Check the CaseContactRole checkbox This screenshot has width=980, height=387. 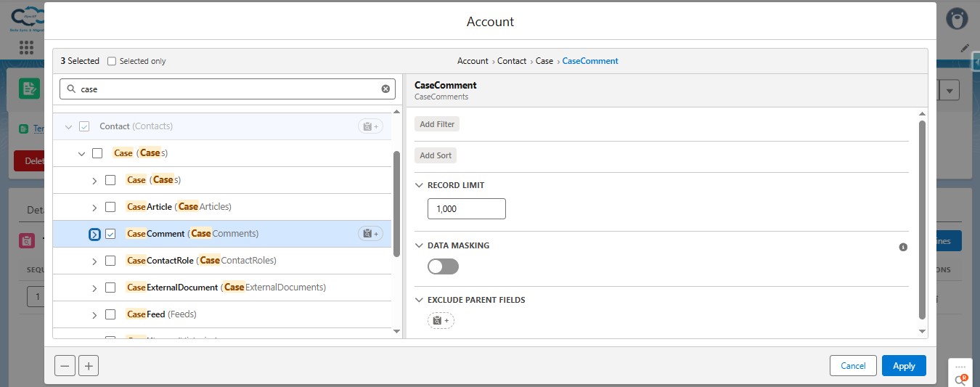[x=110, y=261]
